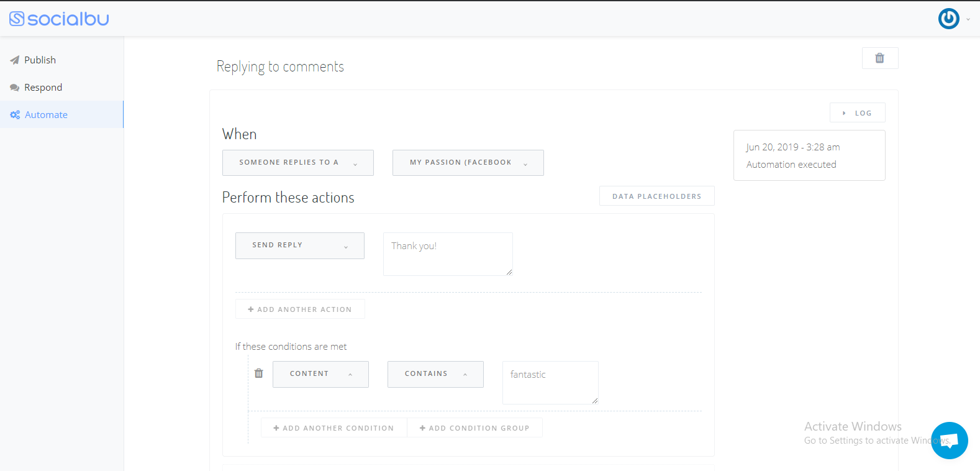This screenshot has height=471, width=980.
Task: Click the Automate gears icon
Action: point(15,115)
